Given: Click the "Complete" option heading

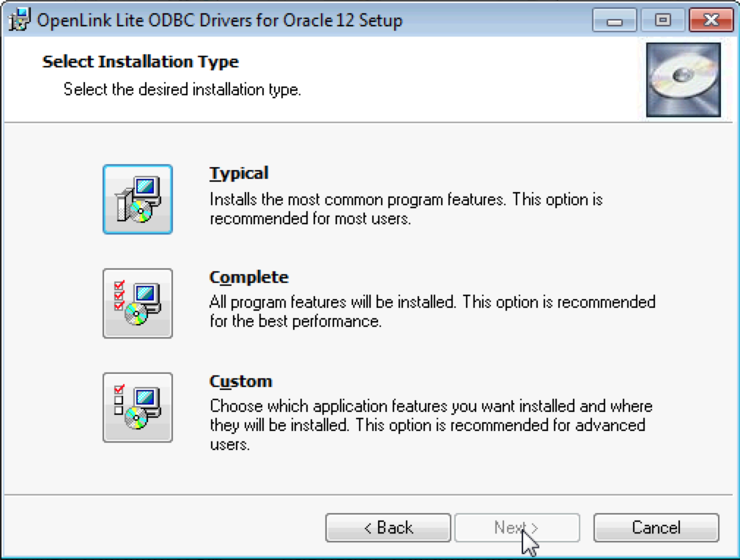Looking at the screenshot, I should (x=249, y=277).
